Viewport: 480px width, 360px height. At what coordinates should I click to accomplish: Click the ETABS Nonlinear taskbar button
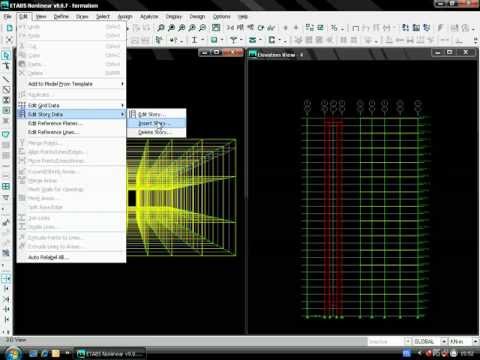point(110,354)
